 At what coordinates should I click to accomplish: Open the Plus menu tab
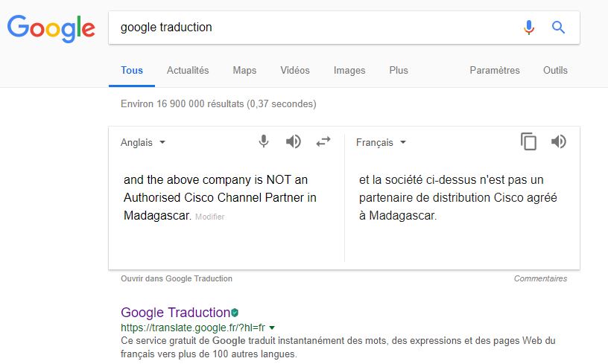pyautogui.click(x=399, y=71)
